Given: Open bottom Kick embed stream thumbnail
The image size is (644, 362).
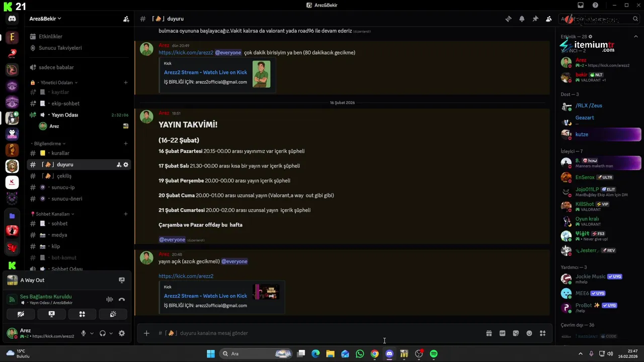Looking at the screenshot, I should (x=266, y=292).
